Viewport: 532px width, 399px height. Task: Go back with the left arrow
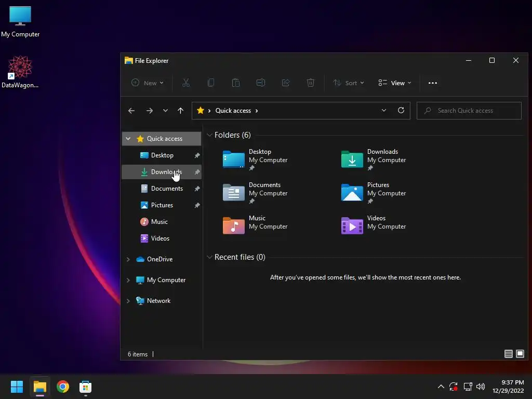coord(131,111)
